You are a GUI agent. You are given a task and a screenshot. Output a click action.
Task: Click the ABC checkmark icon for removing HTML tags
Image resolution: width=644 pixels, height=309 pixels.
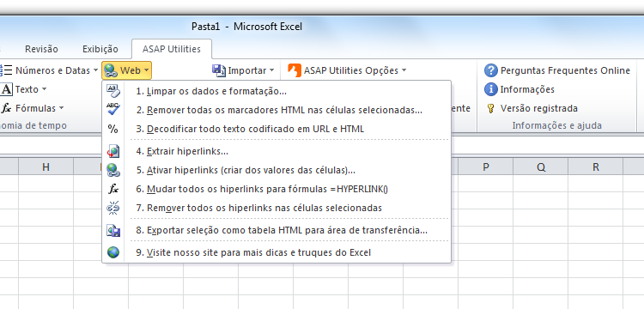tap(113, 110)
